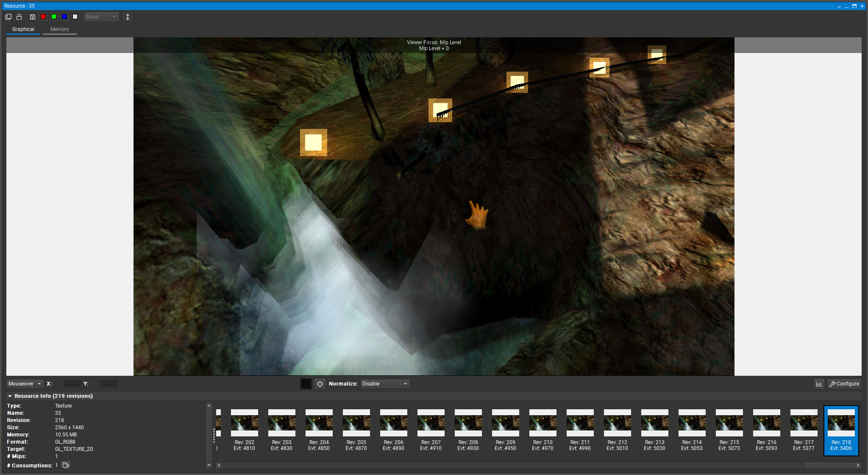The height and width of the screenshot is (475, 868).
Task: Open the Blend dropdown
Action: (x=101, y=17)
